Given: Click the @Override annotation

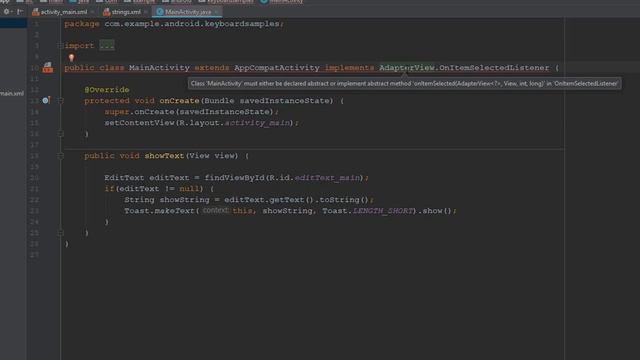Looking at the screenshot, I should (107, 90).
